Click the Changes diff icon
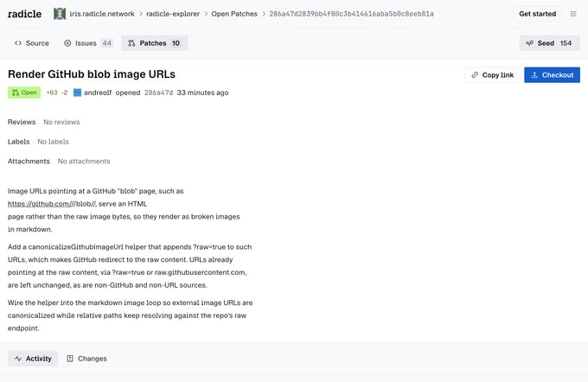This screenshot has width=588, height=382. click(70, 359)
